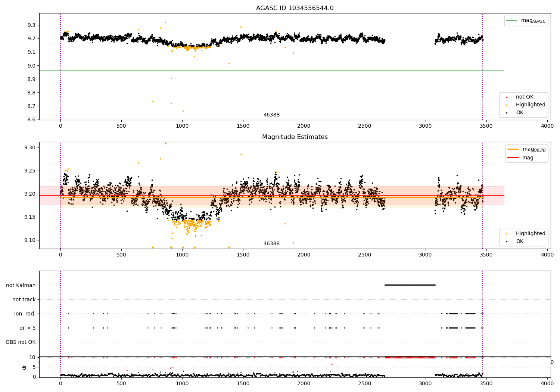Click the 9.20 tick label in Magnitude Estimates plot
This screenshot has width=560, height=392.
[30, 194]
